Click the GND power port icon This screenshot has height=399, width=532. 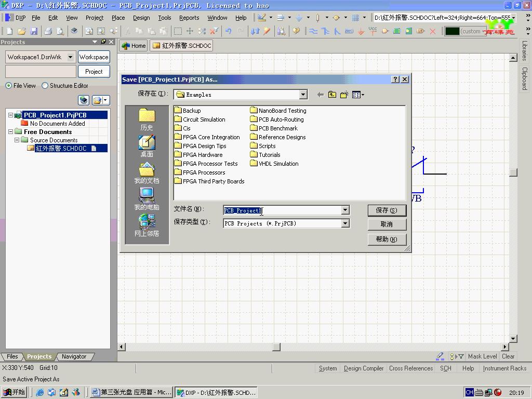361,31
